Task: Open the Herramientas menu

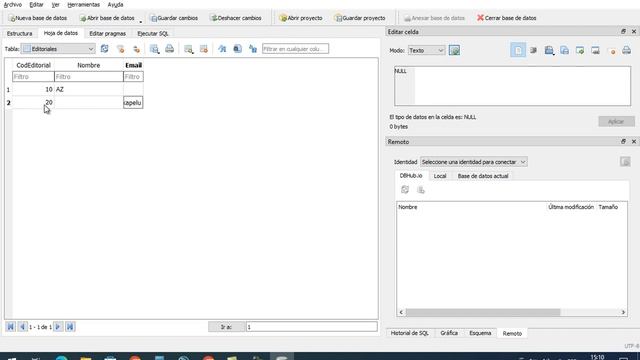Action: click(84, 4)
